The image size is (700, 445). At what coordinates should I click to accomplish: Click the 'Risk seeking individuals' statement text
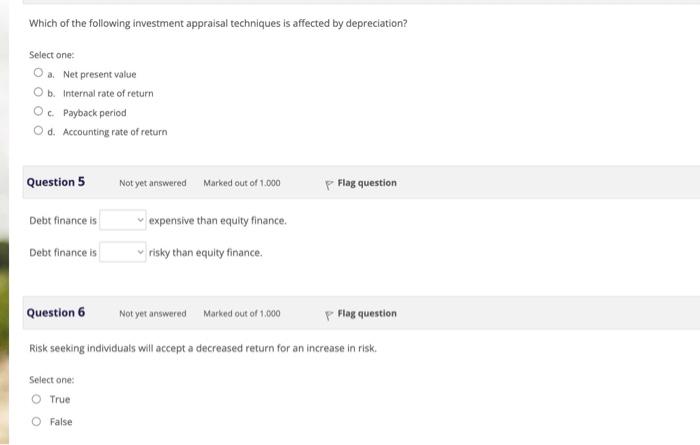click(203, 348)
